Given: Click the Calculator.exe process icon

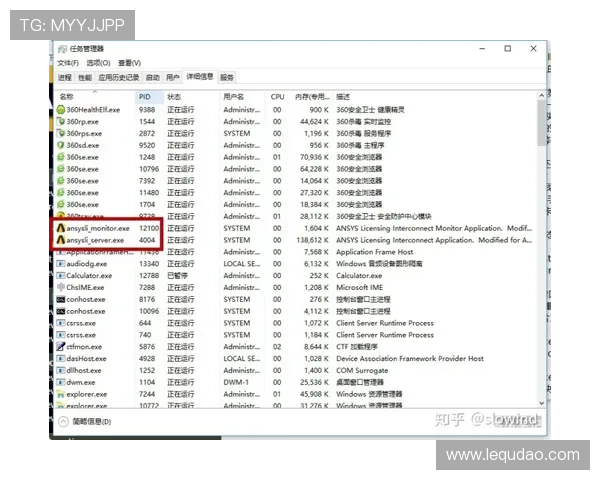Looking at the screenshot, I should pyautogui.click(x=60, y=276).
